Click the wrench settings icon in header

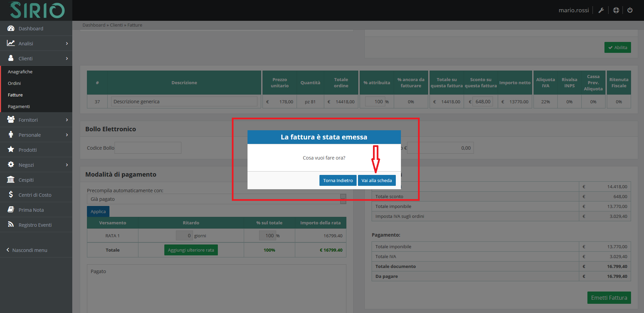pyautogui.click(x=601, y=10)
